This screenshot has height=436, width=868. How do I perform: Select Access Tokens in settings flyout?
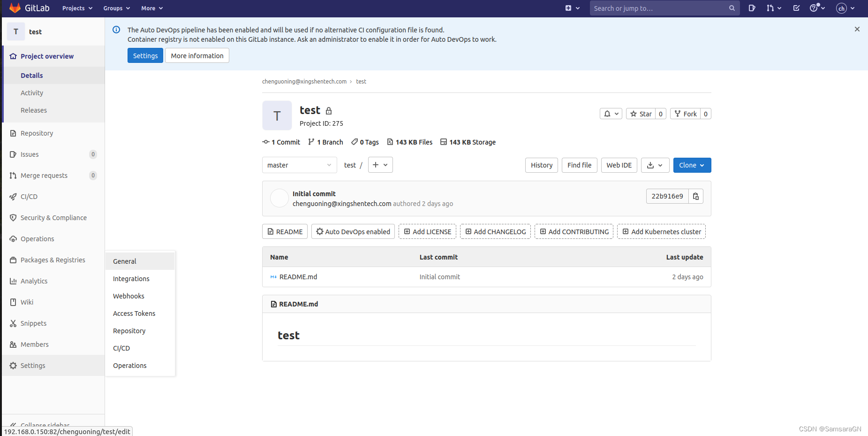tap(140, 314)
